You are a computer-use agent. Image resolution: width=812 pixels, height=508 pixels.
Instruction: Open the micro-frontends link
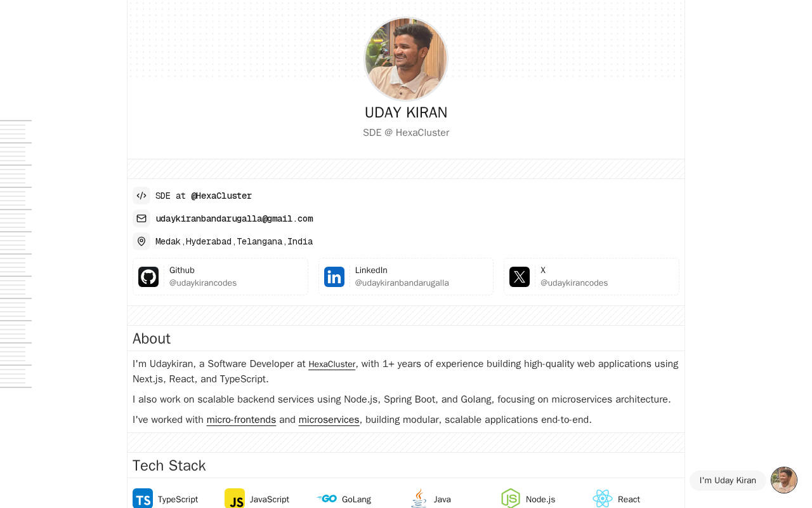pyautogui.click(x=241, y=420)
